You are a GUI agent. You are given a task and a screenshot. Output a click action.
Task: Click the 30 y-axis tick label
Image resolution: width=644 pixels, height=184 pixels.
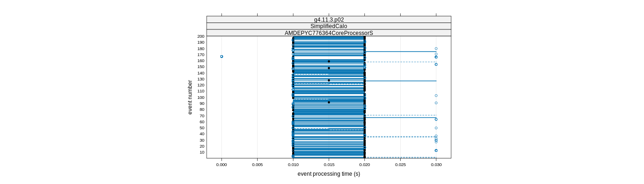[x=202, y=140]
